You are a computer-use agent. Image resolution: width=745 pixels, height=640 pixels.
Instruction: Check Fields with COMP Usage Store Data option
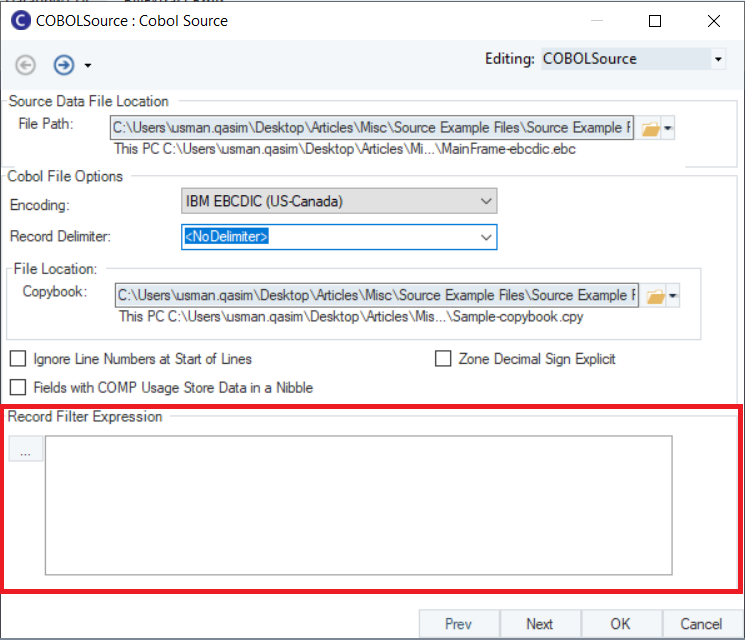[18, 387]
